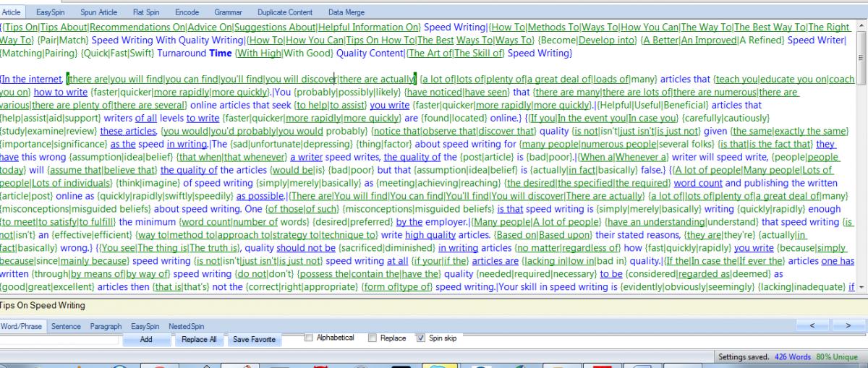
Task: Switch to the Sentence tab
Action: [66, 327]
